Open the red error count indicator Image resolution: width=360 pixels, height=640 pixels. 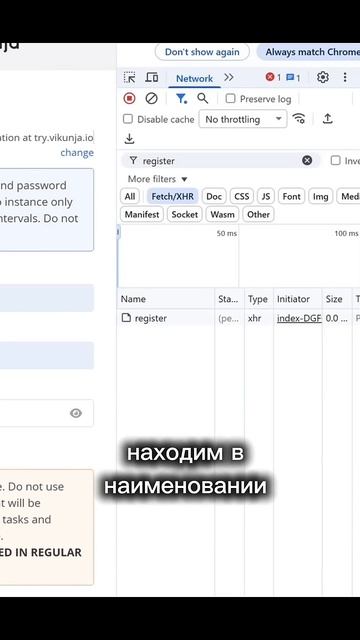pos(273,77)
